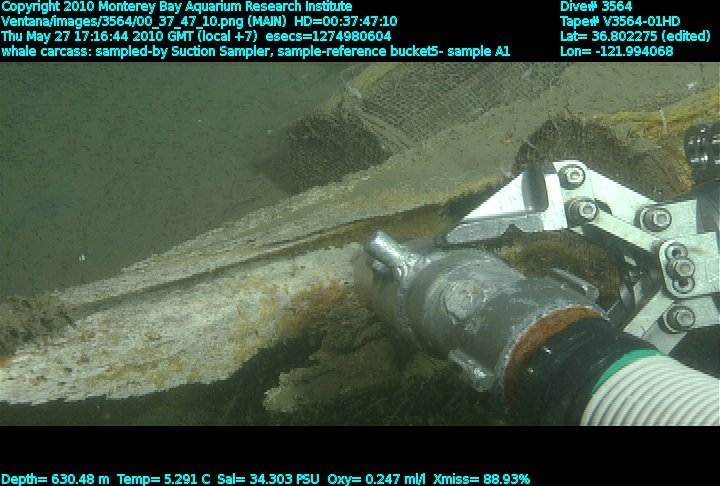Select the Xmiss= 88.93% reading
This screenshot has height=486, width=720.
482,479
